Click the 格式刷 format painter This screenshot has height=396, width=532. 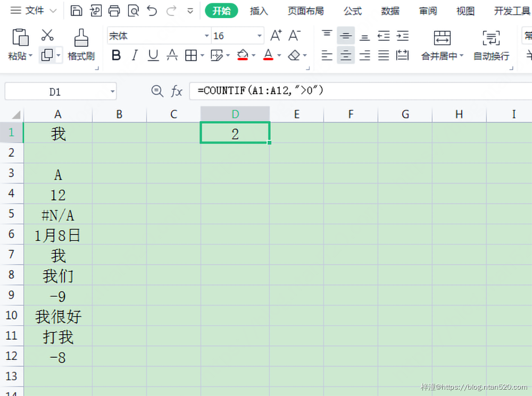tap(81, 45)
